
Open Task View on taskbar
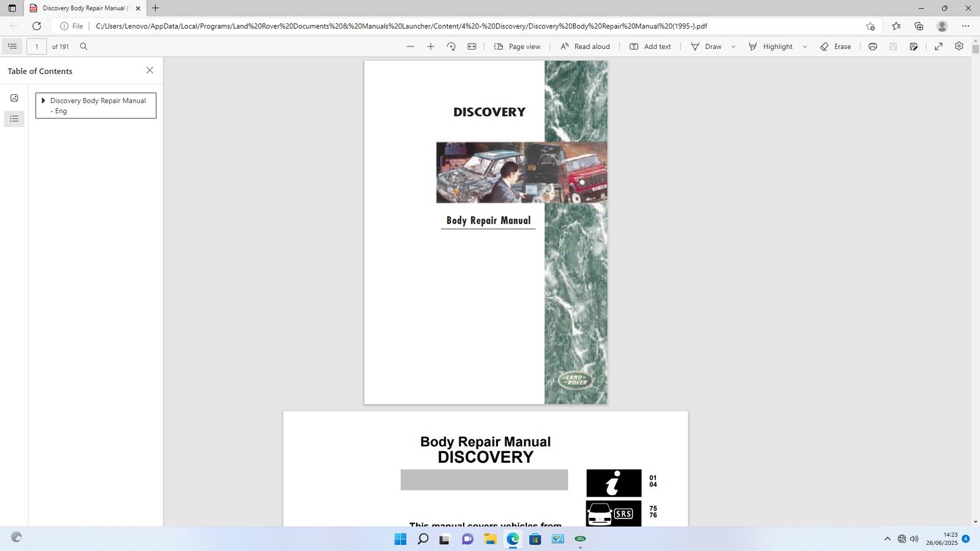coord(445,539)
